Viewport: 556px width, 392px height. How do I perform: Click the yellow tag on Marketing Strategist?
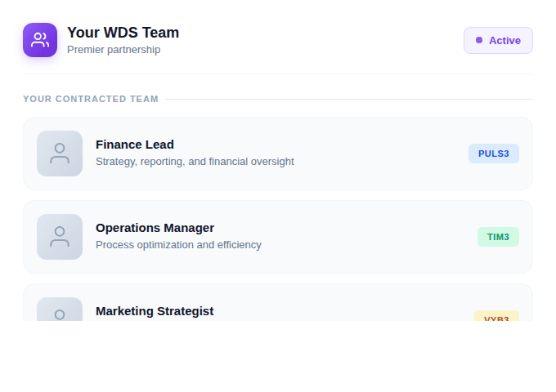(x=496, y=316)
